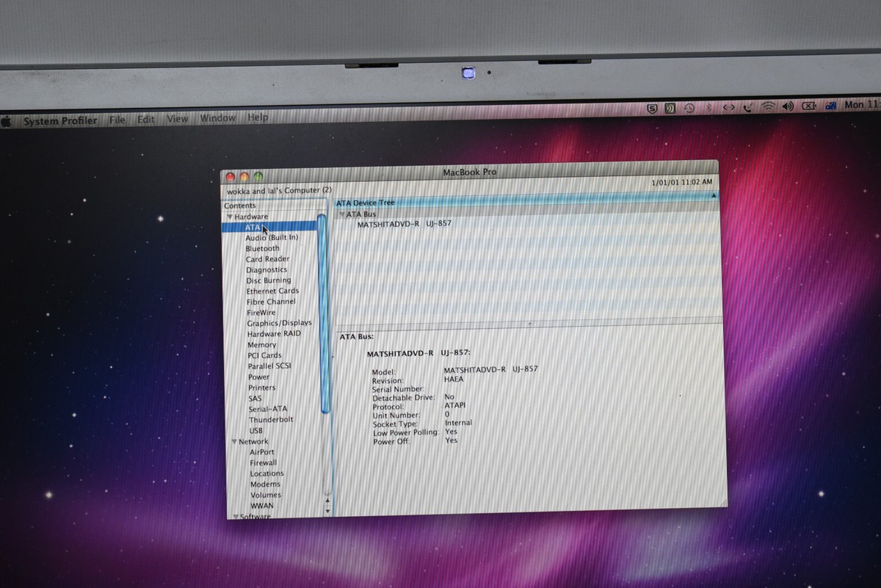Image resolution: width=881 pixels, height=588 pixels.
Task: Select Parallel SCSI in sidebar
Action: point(270,366)
